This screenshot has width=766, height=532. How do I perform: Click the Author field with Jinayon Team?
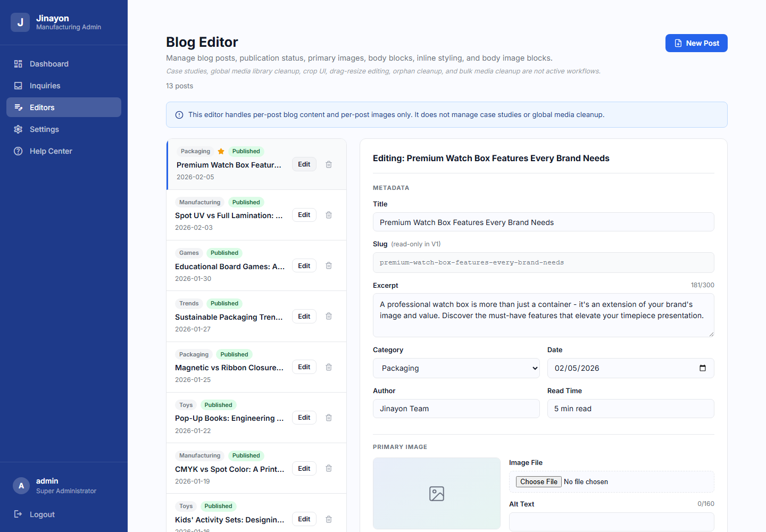coord(456,409)
